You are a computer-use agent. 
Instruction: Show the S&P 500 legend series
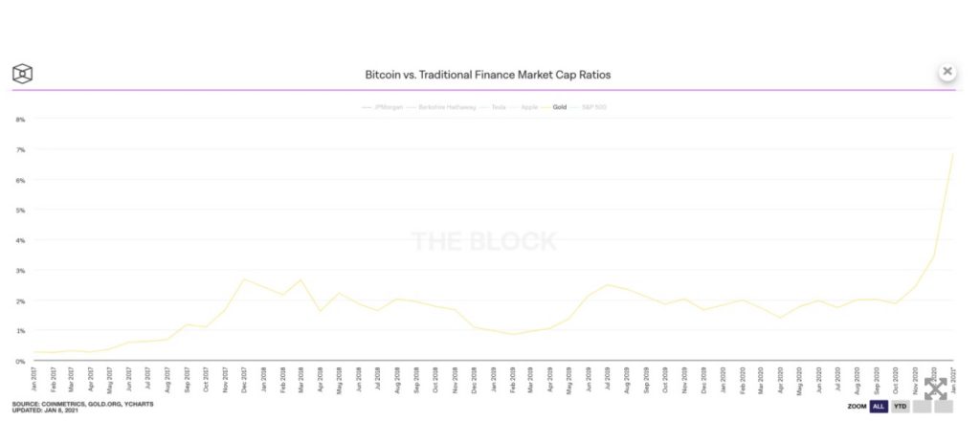[x=589, y=107]
